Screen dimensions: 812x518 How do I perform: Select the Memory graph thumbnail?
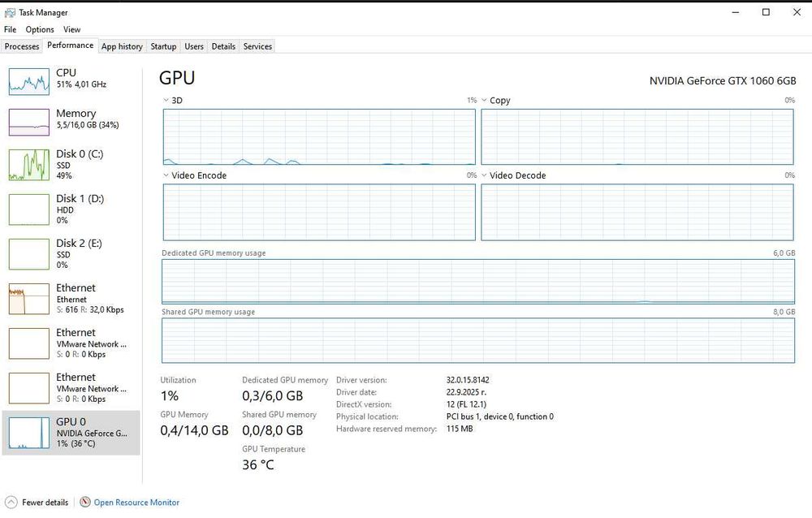29,123
